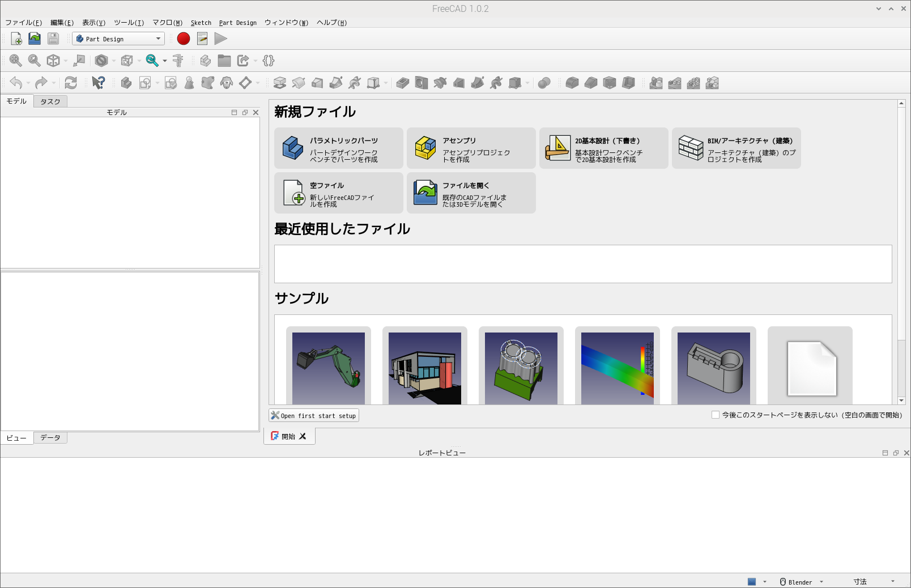Click the redo arrow icon
Image resolution: width=911 pixels, height=588 pixels.
pyautogui.click(x=41, y=83)
